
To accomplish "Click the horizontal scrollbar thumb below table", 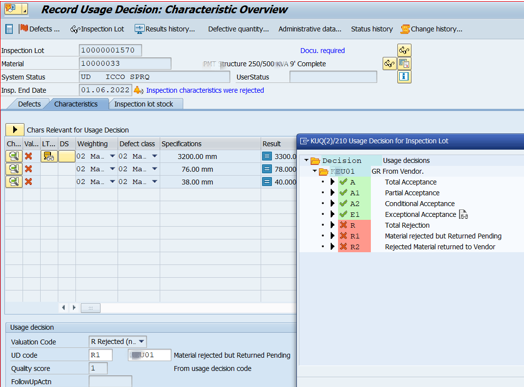I will (91, 308).
